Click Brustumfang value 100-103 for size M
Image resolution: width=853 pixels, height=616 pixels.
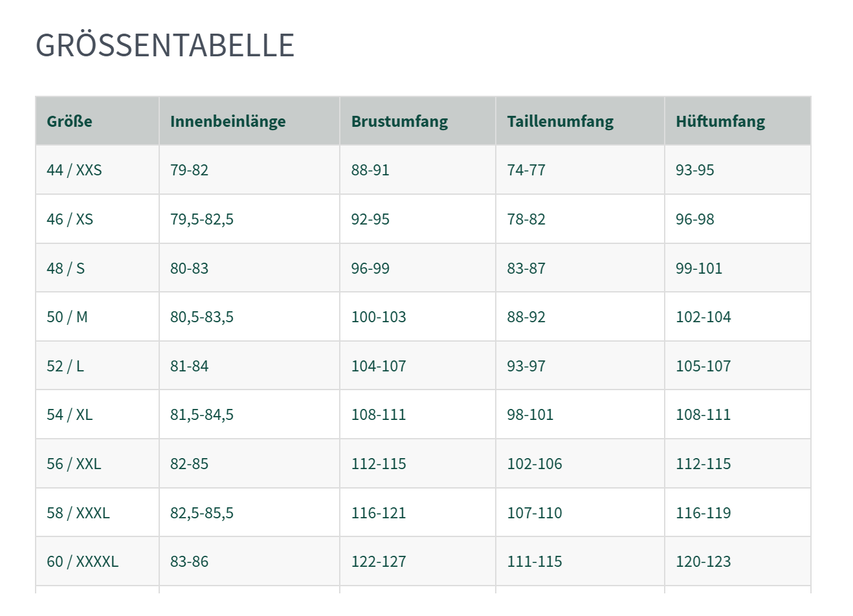(x=379, y=317)
